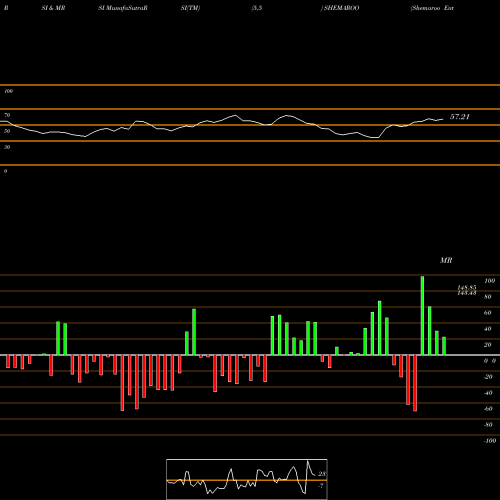The width and height of the screenshot is (500, 500).
Task: Click the '100' tick on the MR right axis
Action: tap(489, 281)
